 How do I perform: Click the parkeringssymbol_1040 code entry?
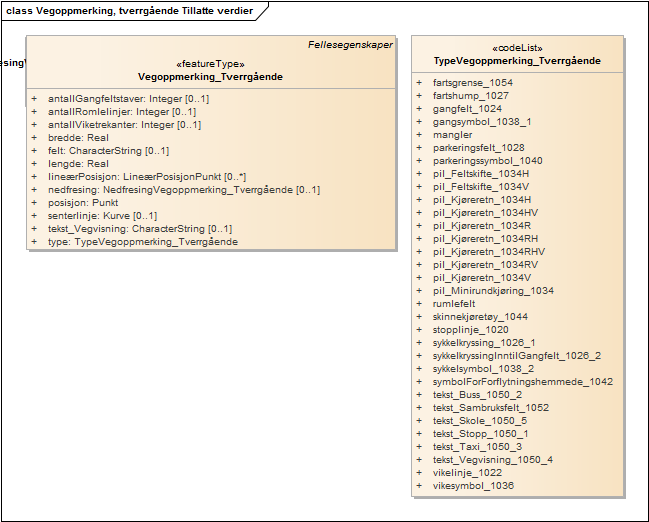click(x=487, y=161)
